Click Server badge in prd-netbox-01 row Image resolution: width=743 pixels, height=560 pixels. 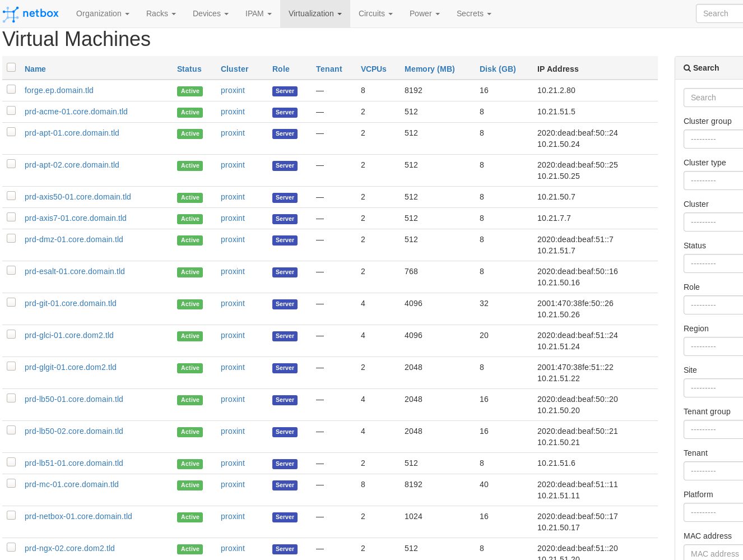pos(285,517)
